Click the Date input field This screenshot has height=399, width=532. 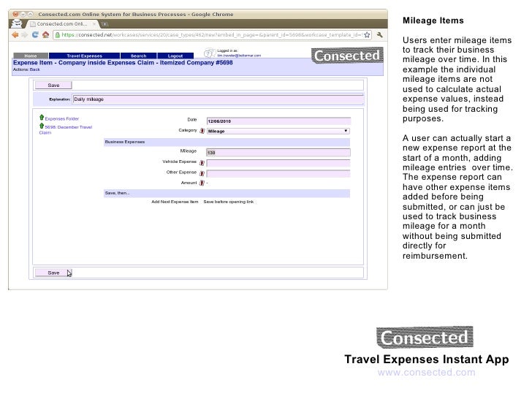point(278,121)
